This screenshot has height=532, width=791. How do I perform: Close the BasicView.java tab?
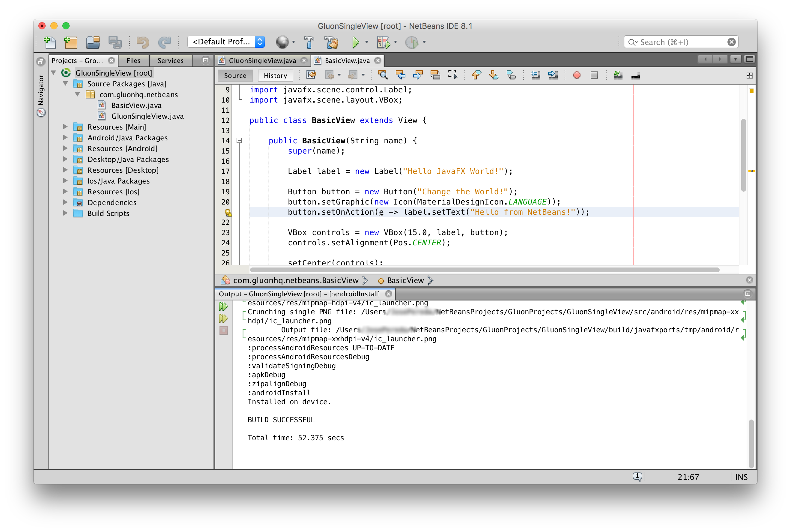coord(378,60)
